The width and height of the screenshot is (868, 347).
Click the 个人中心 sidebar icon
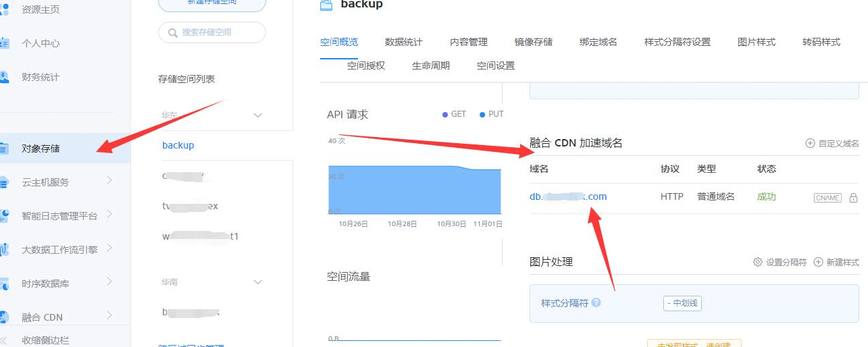[4, 43]
